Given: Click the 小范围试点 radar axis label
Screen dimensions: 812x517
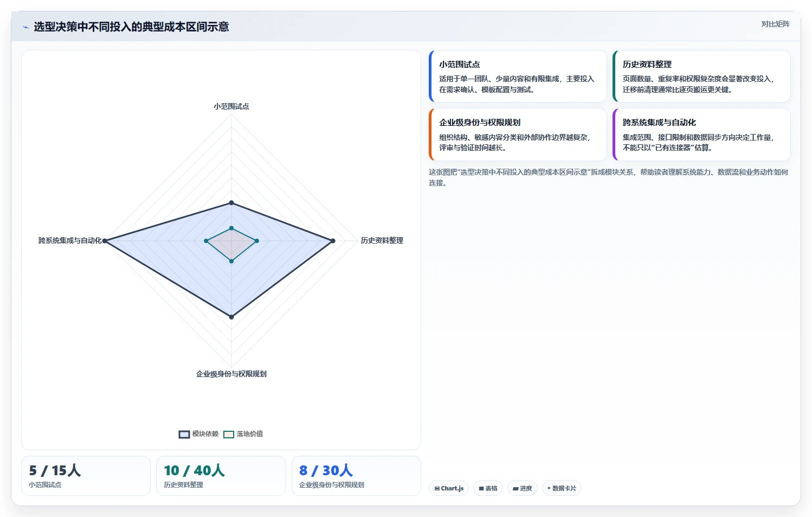Looking at the screenshot, I should 231,106.
